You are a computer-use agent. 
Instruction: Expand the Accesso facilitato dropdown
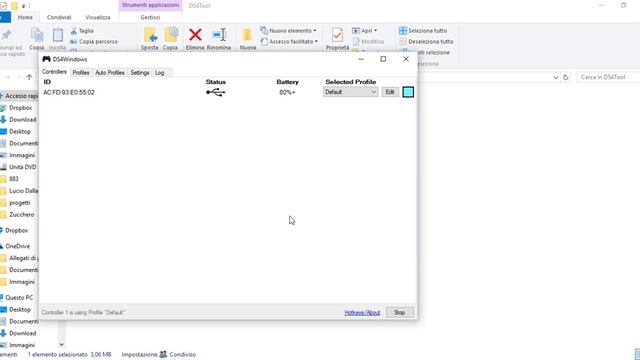pyautogui.click(x=289, y=42)
